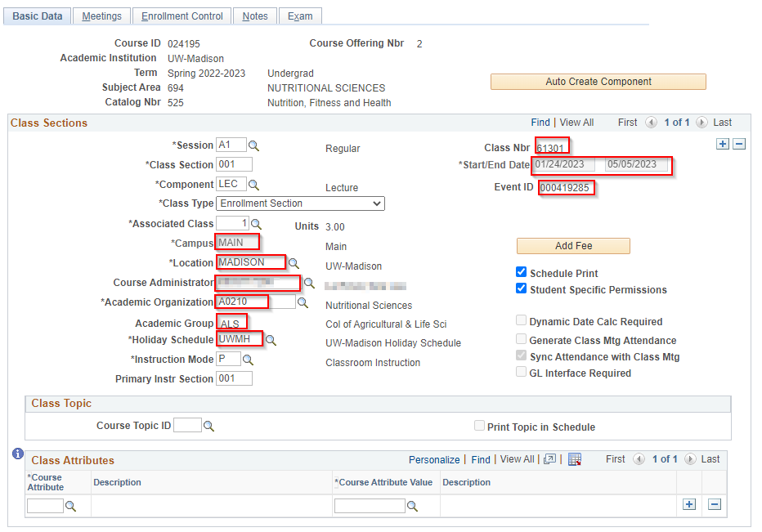The width and height of the screenshot is (762, 532).
Task: Click View All in Class Attributes header
Action: click(517, 459)
